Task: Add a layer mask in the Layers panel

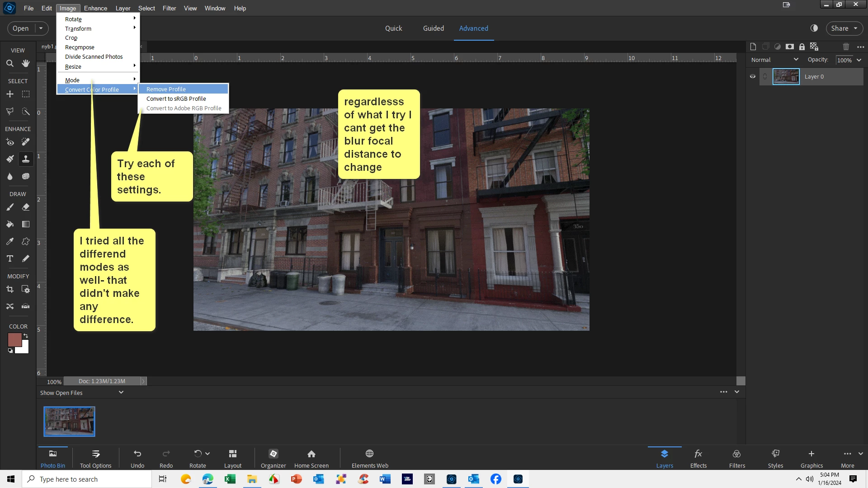Action: point(789,47)
